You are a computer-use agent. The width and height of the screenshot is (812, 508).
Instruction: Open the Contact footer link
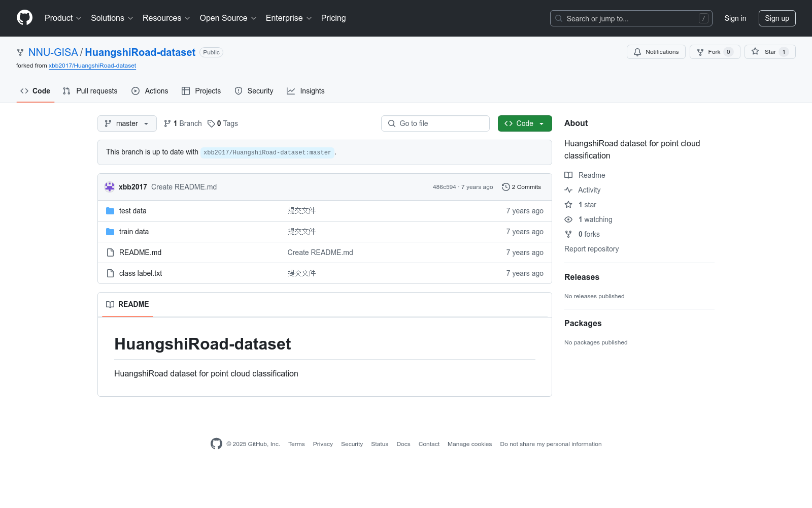429,444
